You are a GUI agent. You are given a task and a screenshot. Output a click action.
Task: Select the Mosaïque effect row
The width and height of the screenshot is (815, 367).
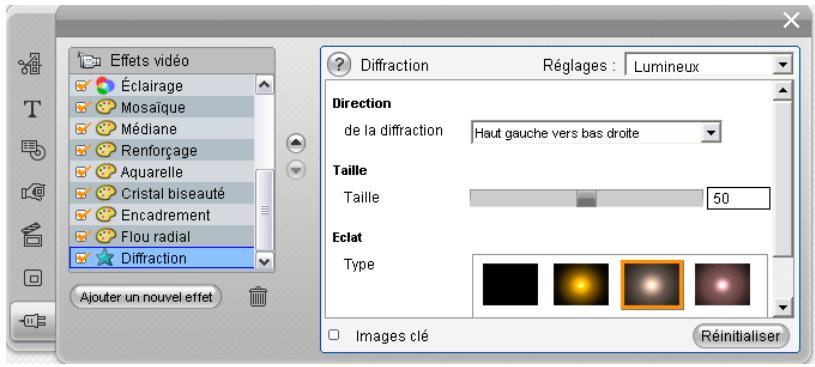[162, 107]
